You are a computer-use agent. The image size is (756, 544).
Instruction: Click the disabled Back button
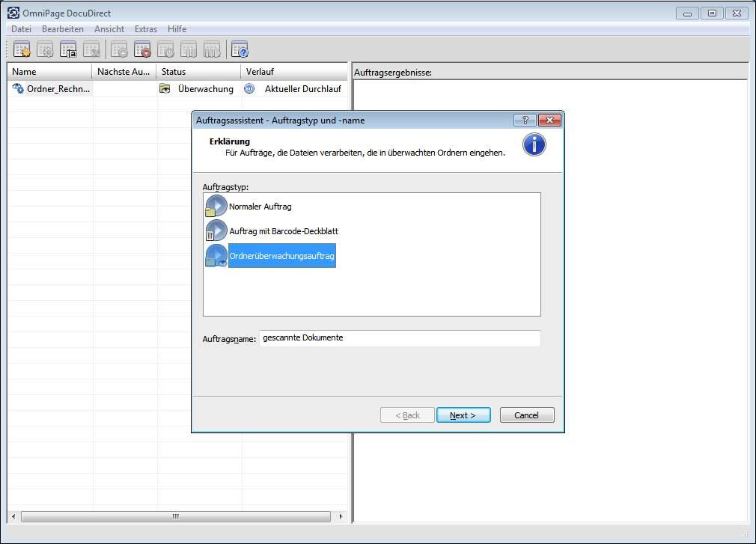407,415
